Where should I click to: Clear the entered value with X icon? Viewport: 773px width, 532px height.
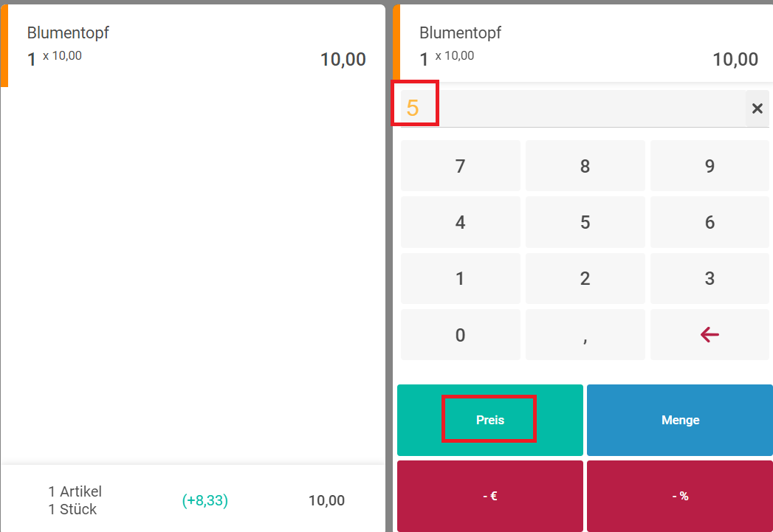[x=757, y=109]
